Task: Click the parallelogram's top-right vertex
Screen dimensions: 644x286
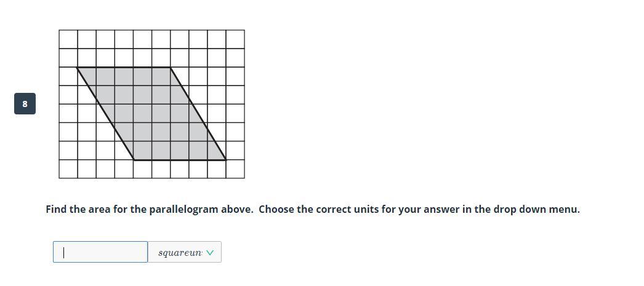Action: 171,68
